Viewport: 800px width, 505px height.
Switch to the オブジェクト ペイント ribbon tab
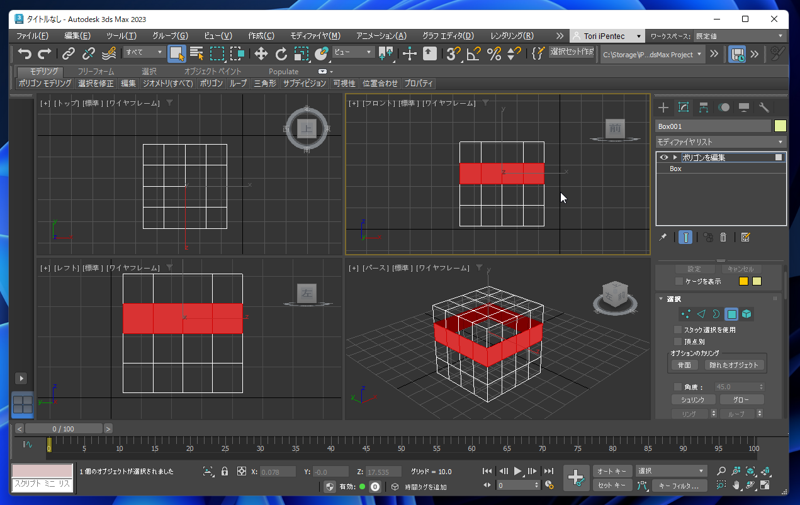[213, 71]
